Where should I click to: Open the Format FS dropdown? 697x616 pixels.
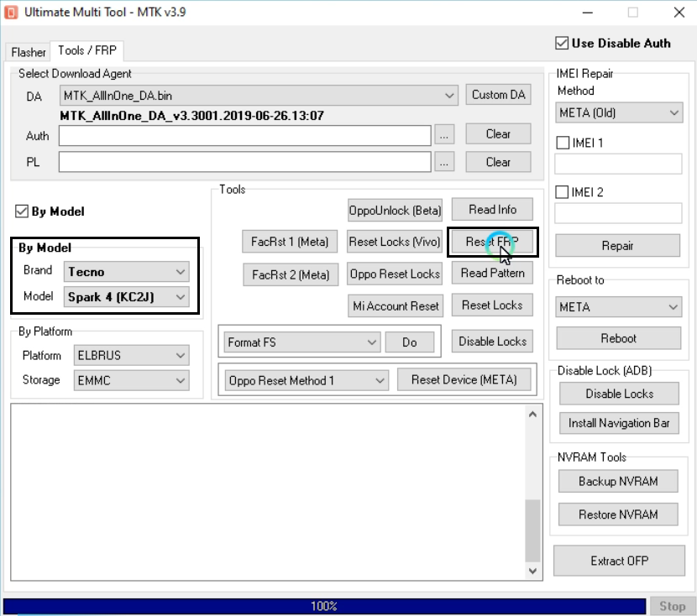pyautogui.click(x=301, y=342)
